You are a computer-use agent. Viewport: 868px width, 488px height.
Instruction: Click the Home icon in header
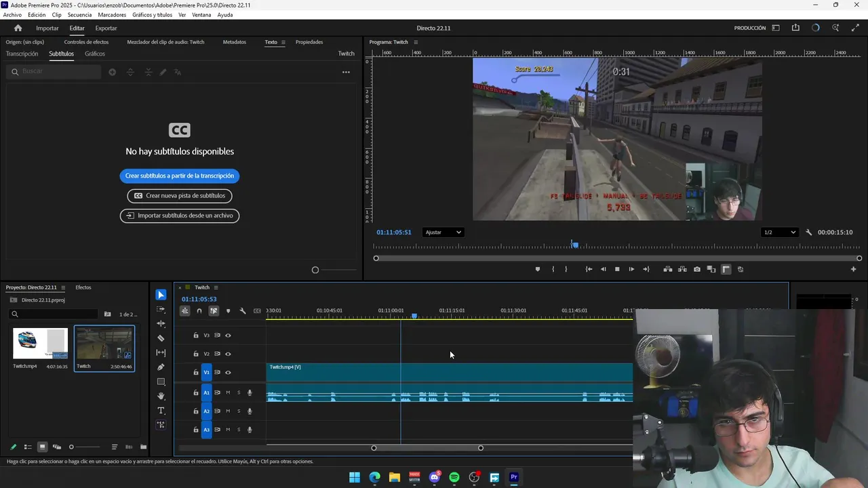coord(18,28)
